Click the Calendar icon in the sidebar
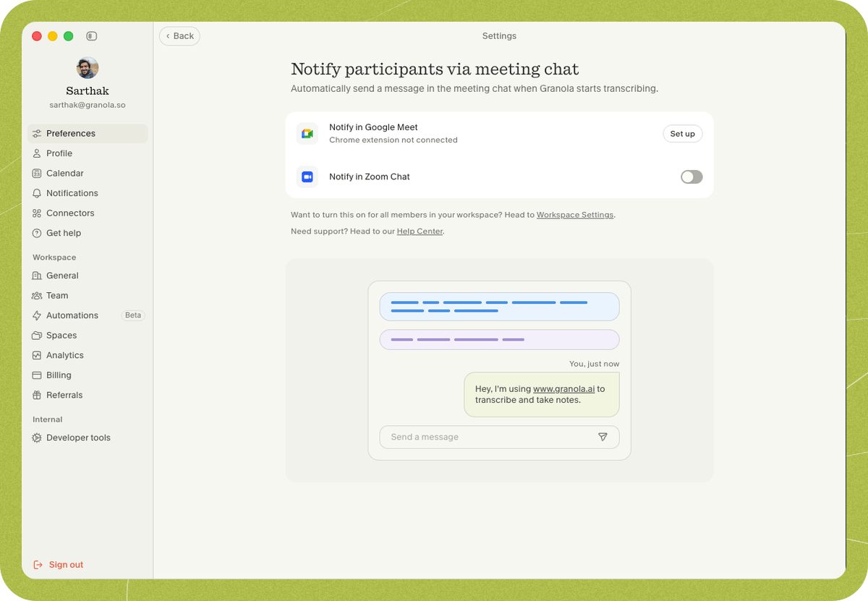 (x=37, y=174)
